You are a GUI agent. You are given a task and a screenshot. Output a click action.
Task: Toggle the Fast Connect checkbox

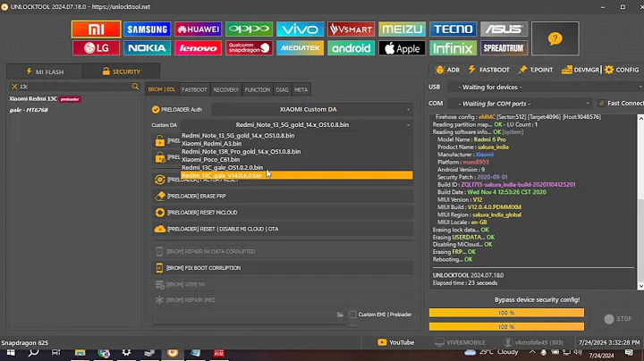(x=601, y=104)
